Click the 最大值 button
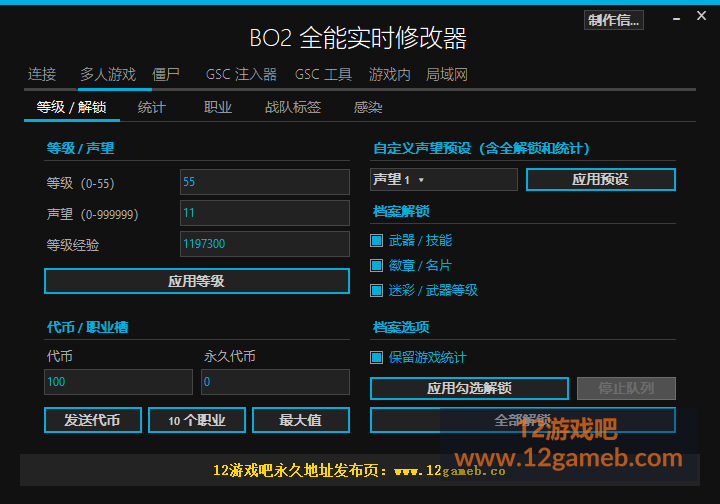 tap(301, 420)
